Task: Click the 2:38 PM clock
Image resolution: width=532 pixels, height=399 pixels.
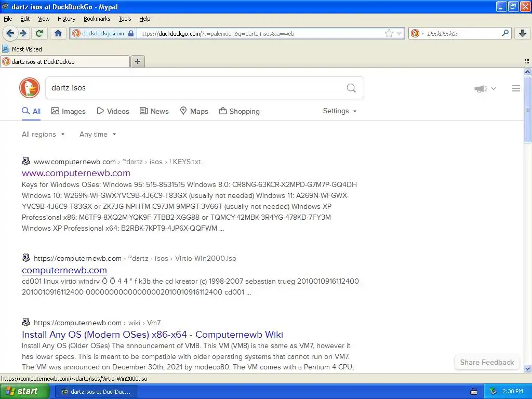Action: click(512, 392)
